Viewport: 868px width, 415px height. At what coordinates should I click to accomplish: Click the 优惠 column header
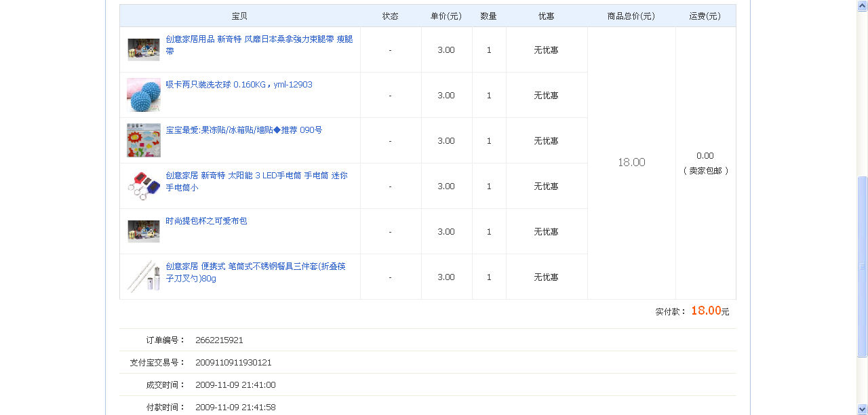546,16
